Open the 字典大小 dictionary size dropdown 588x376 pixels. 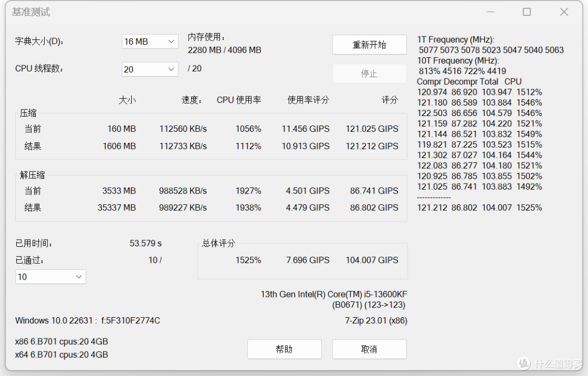coord(150,41)
